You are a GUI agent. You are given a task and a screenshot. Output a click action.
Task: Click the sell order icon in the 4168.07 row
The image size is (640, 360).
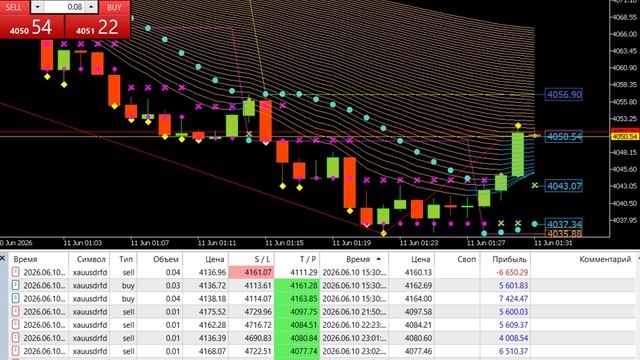16,351
